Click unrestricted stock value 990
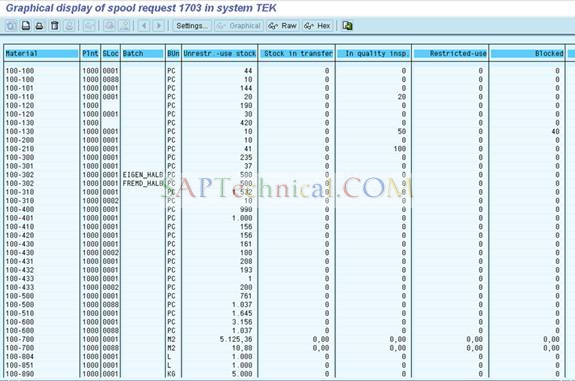 point(246,209)
